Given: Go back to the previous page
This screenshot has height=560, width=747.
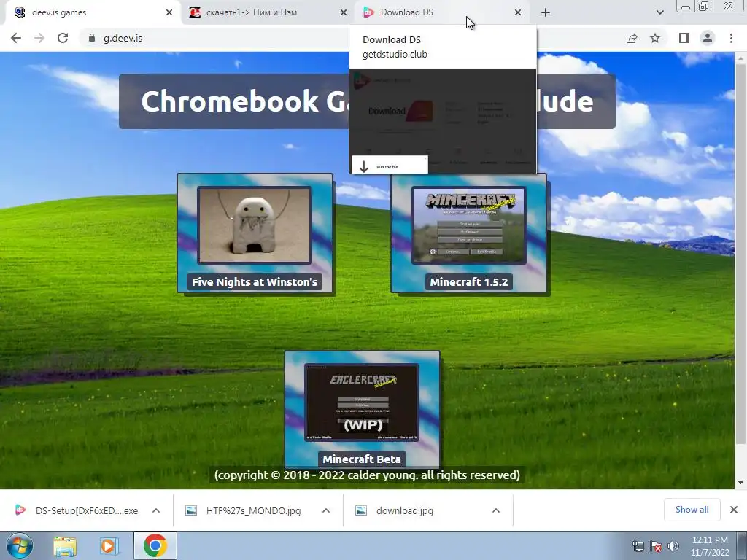Looking at the screenshot, I should [x=16, y=38].
